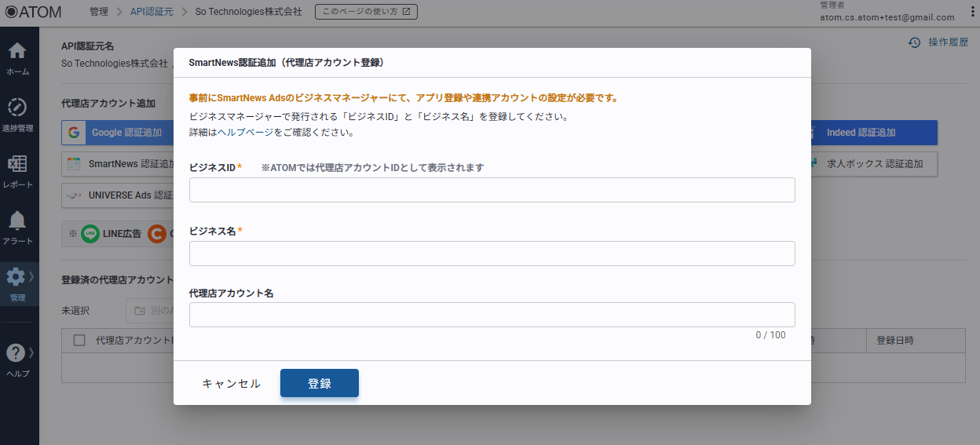
Task: Open the アラート bell icon
Action: (16, 221)
